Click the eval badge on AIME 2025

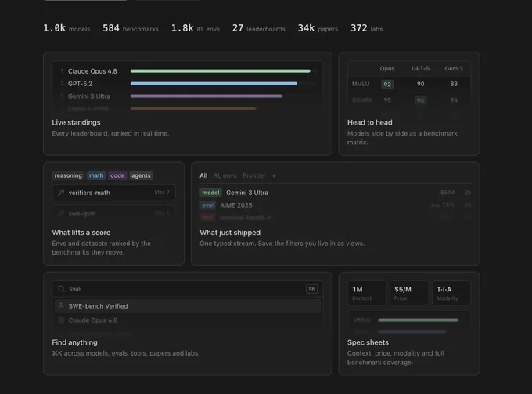coord(207,205)
